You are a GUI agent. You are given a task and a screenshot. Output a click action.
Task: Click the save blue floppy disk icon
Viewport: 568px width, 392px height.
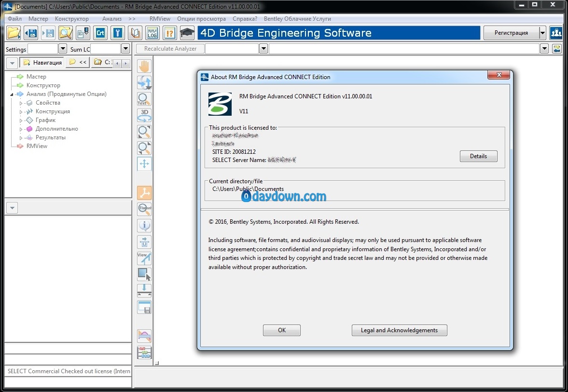[x=31, y=33]
